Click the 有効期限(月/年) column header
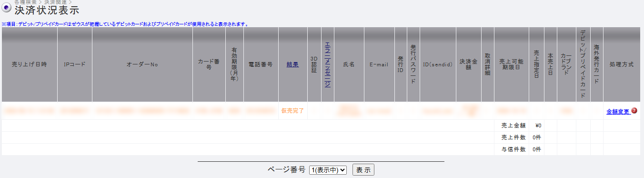The height and width of the screenshot is (178, 644). click(x=234, y=64)
